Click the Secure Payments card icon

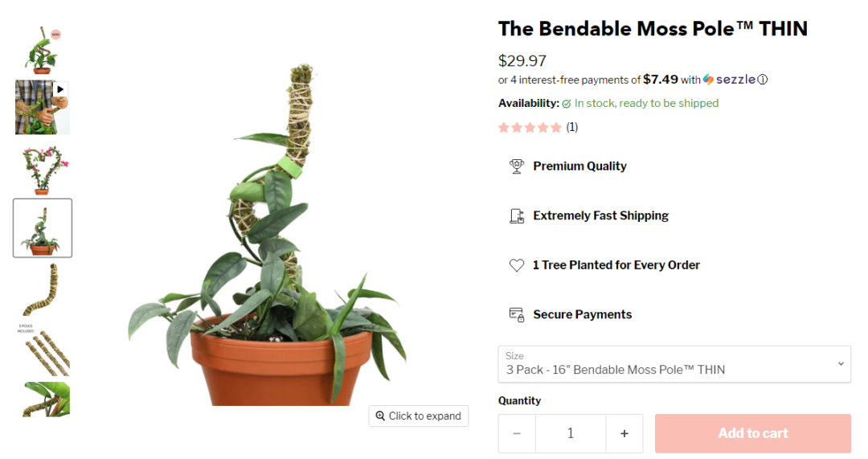pos(517,314)
